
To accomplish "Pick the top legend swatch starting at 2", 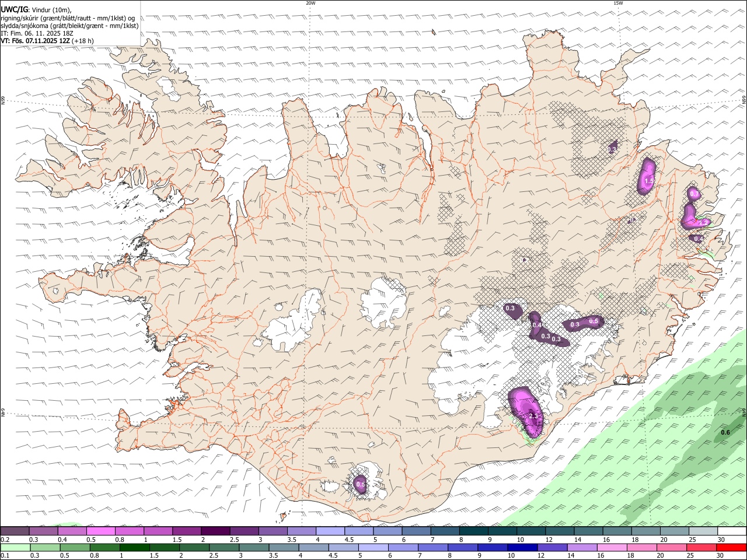I will [215, 531].
